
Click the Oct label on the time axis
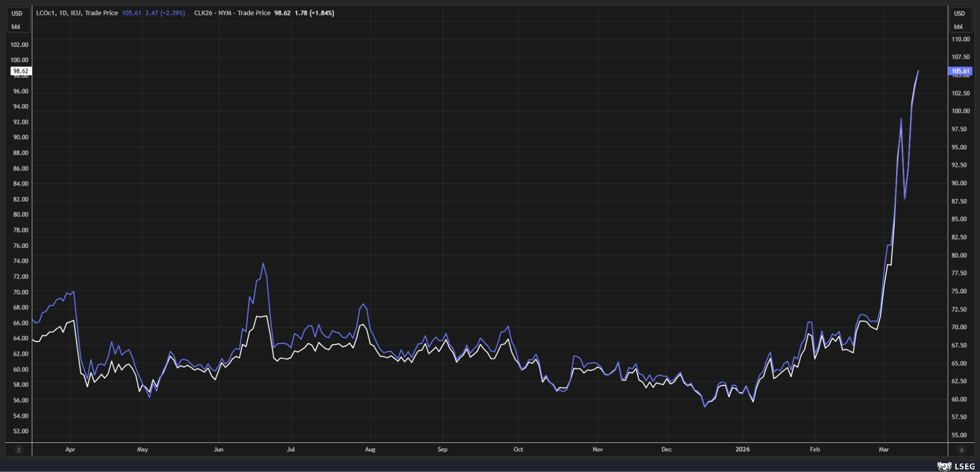coord(518,450)
